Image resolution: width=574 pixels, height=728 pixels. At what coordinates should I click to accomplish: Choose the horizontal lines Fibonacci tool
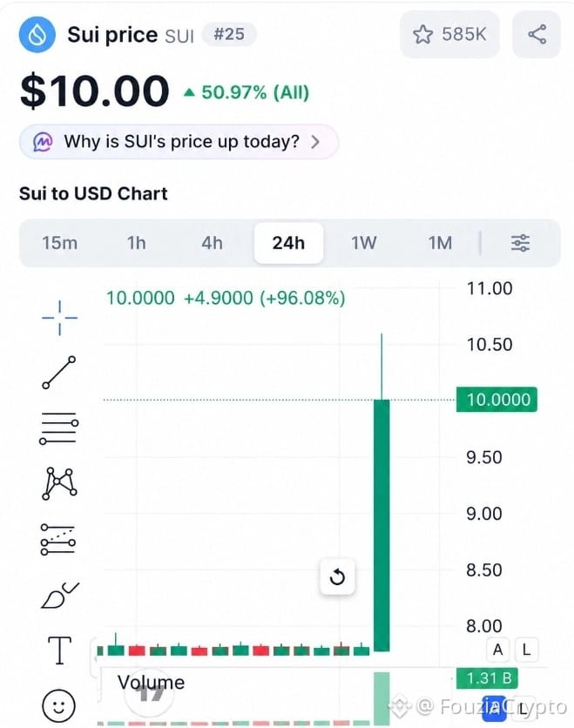(59, 428)
